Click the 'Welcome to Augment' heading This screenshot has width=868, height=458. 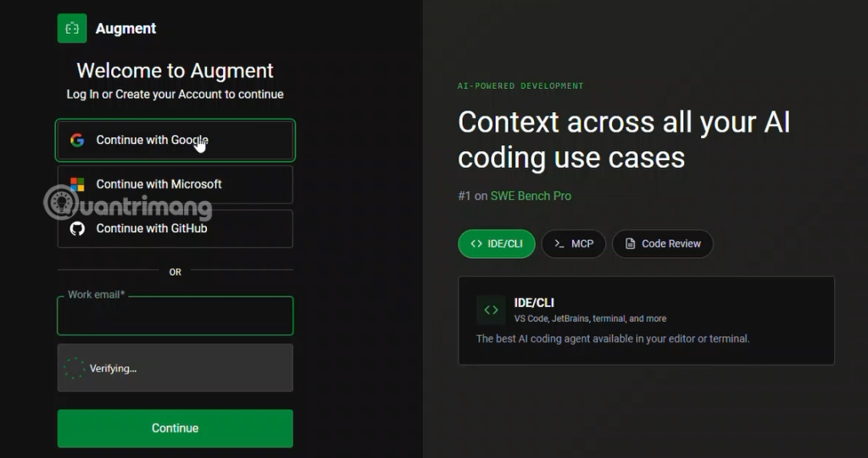tap(175, 71)
